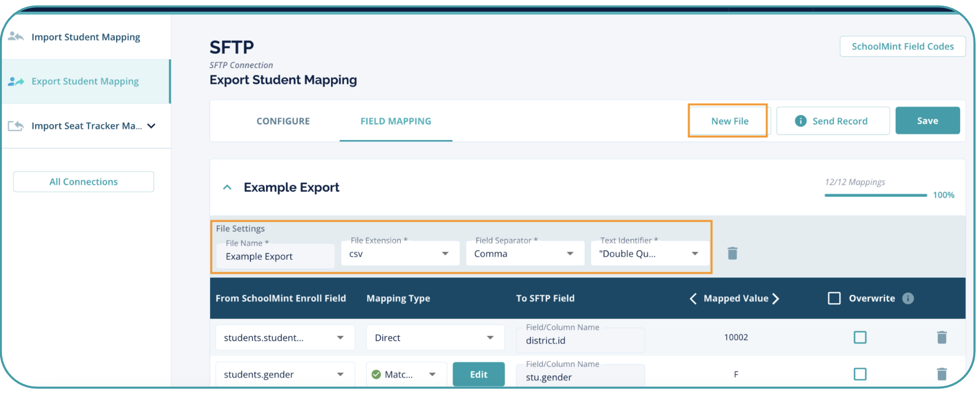Click the Send Record info icon
980x393 pixels.
(800, 121)
